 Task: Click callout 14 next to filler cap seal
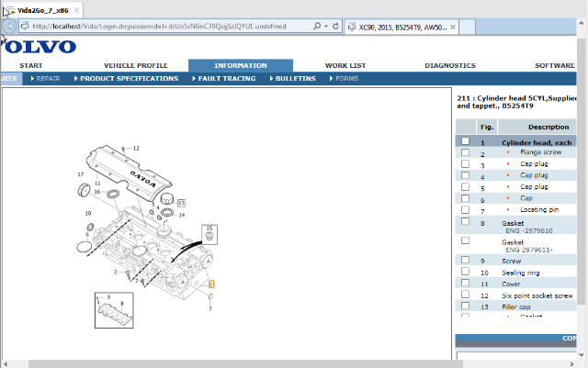182,215
